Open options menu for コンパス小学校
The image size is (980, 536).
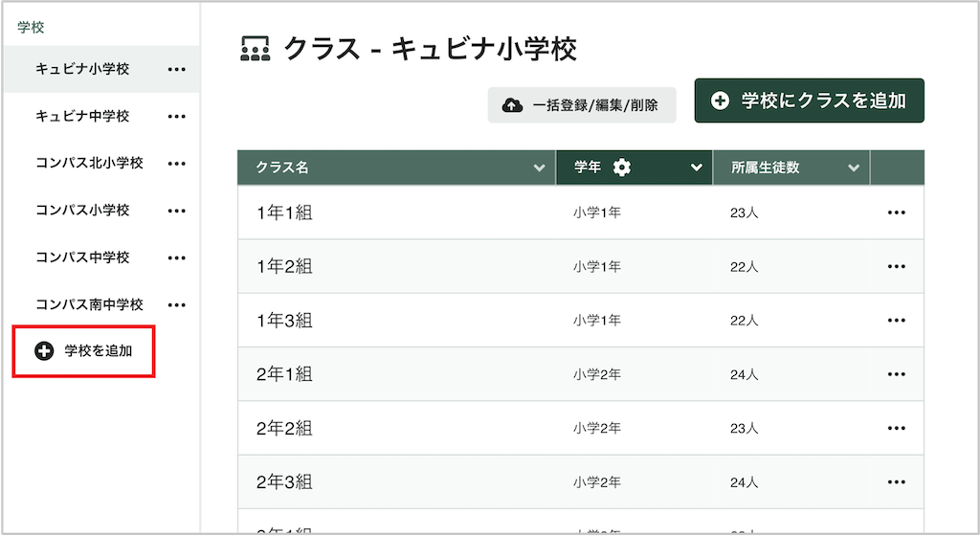point(177,211)
